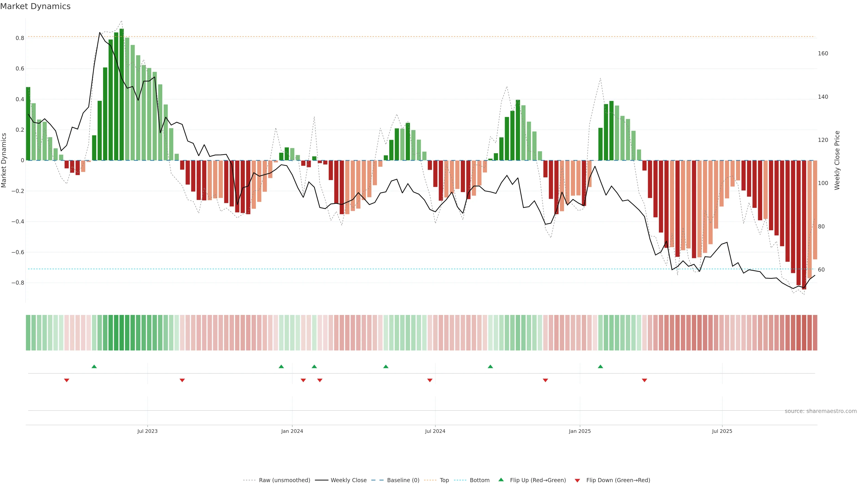Click the Flip Up green triangle legend icon
The height and width of the screenshot is (488, 868).
[x=501, y=480]
